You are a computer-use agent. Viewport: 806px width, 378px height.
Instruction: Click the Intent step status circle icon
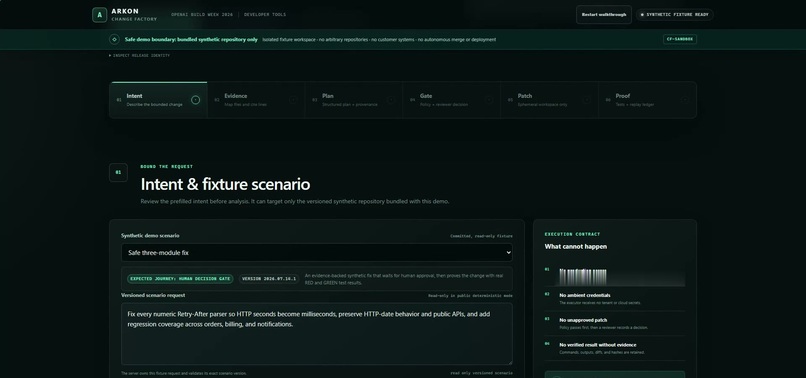195,100
